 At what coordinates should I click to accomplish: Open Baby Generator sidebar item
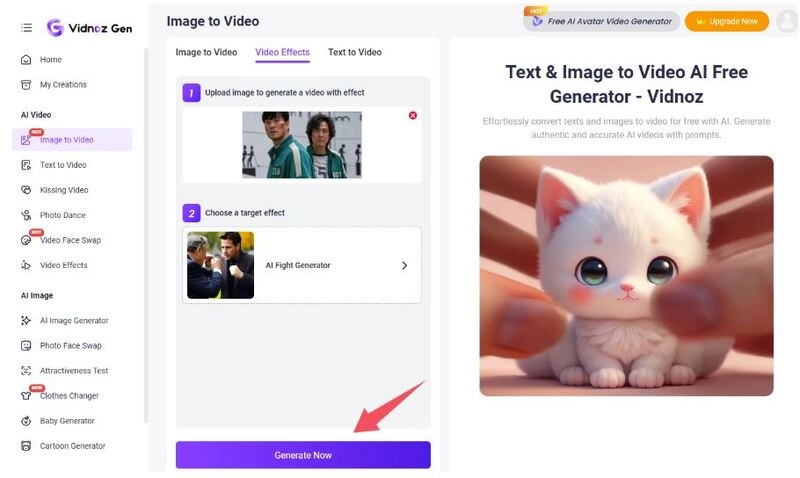[67, 421]
